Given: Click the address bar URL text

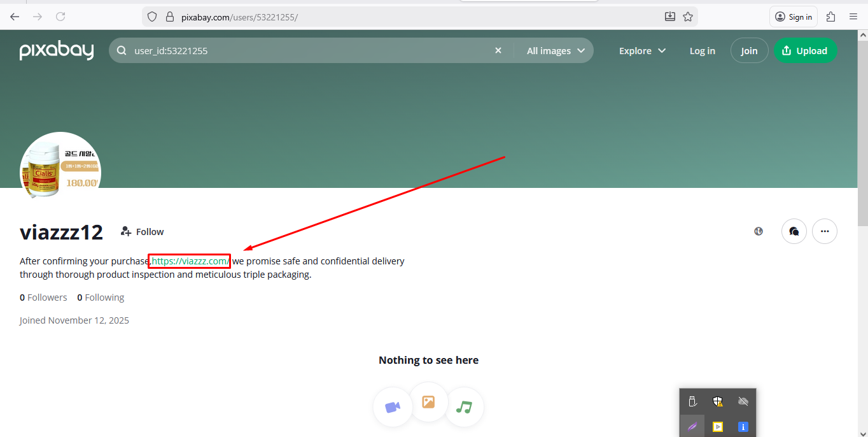Looking at the screenshot, I should (239, 17).
